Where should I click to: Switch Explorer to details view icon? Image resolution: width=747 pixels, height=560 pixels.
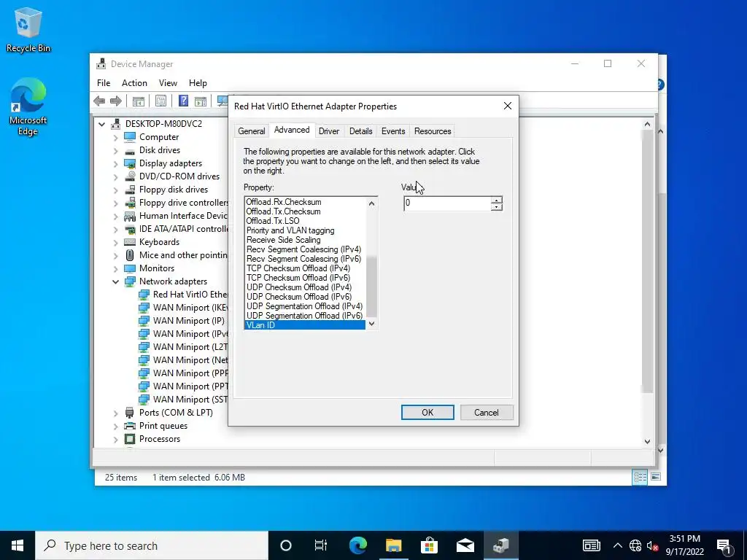[x=640, y=477]
